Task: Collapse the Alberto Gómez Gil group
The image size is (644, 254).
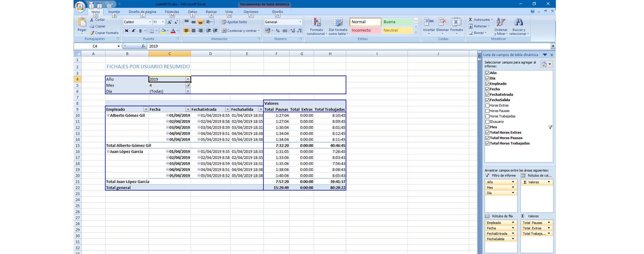Action: [108, 115]
